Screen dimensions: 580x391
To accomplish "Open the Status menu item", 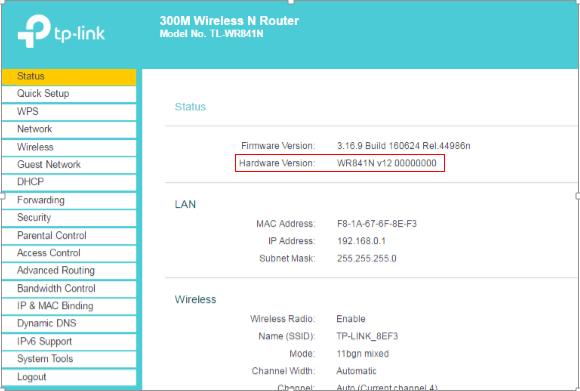I will click(69, 77).
